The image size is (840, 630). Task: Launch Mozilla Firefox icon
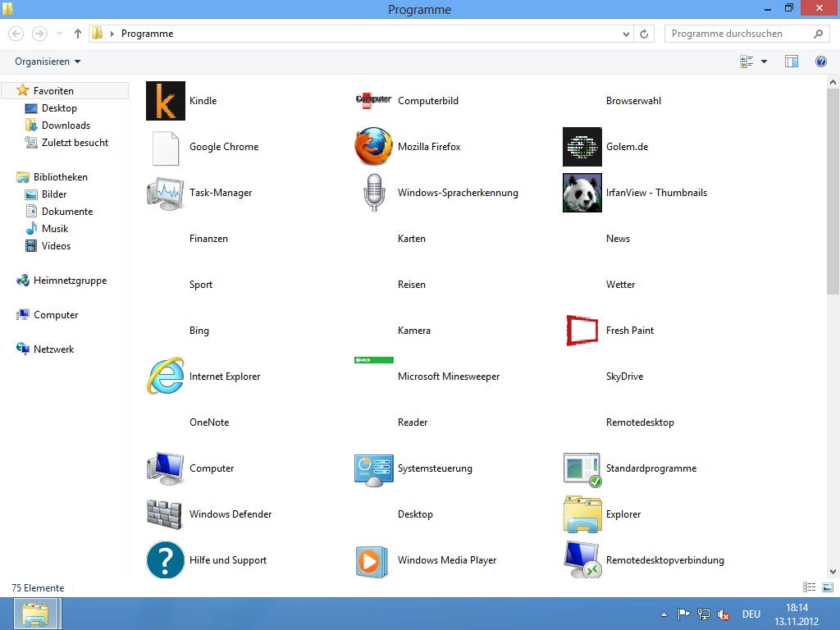click(374, 146)
